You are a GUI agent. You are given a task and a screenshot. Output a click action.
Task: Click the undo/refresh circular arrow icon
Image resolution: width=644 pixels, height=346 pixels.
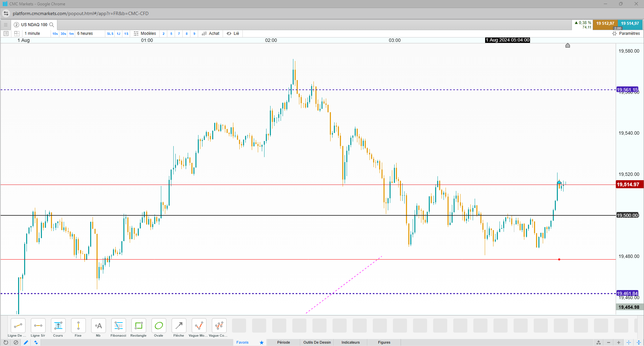tap(6, 342)
